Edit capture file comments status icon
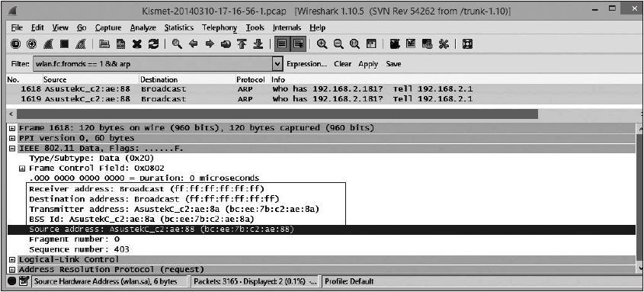This screenshot has width=644, height=292. pos(24,282)
